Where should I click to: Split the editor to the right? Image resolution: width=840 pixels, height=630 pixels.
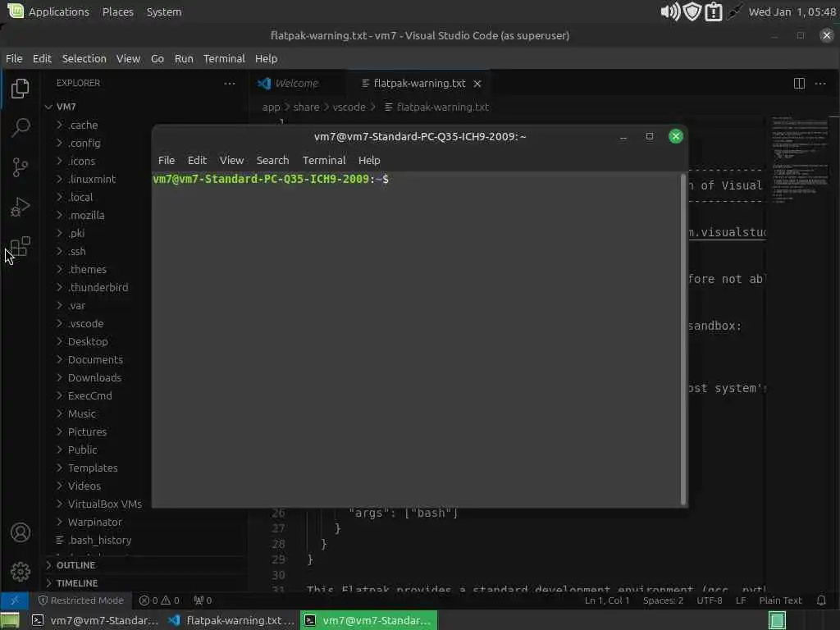point(799,83)
